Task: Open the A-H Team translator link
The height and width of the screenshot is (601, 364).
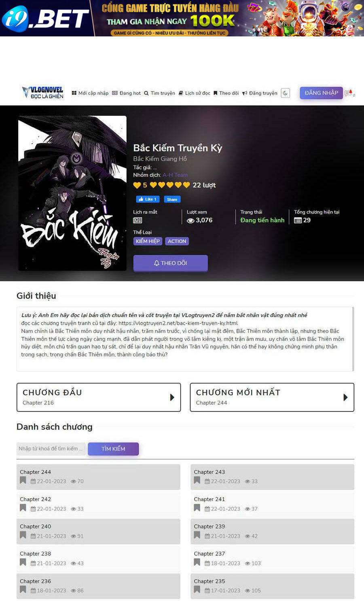Action: click(x=175, y=175)
